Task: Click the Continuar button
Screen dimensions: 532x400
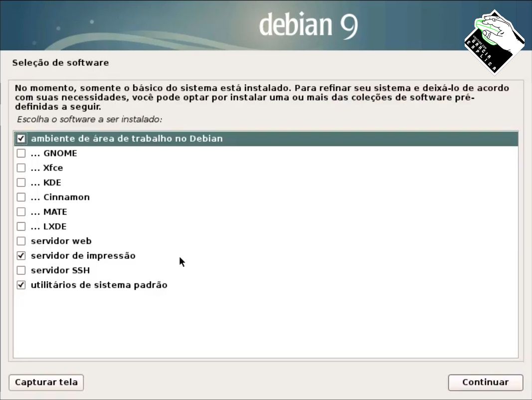Action: click(x=486, y=383)
